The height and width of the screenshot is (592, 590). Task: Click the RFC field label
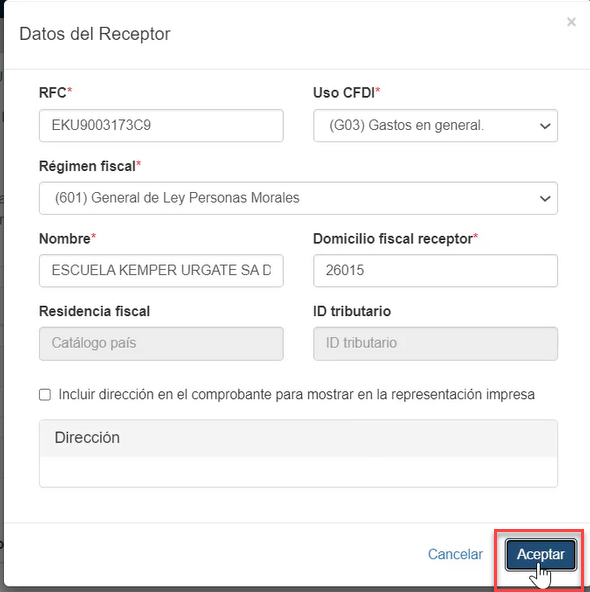click(55, 92)
